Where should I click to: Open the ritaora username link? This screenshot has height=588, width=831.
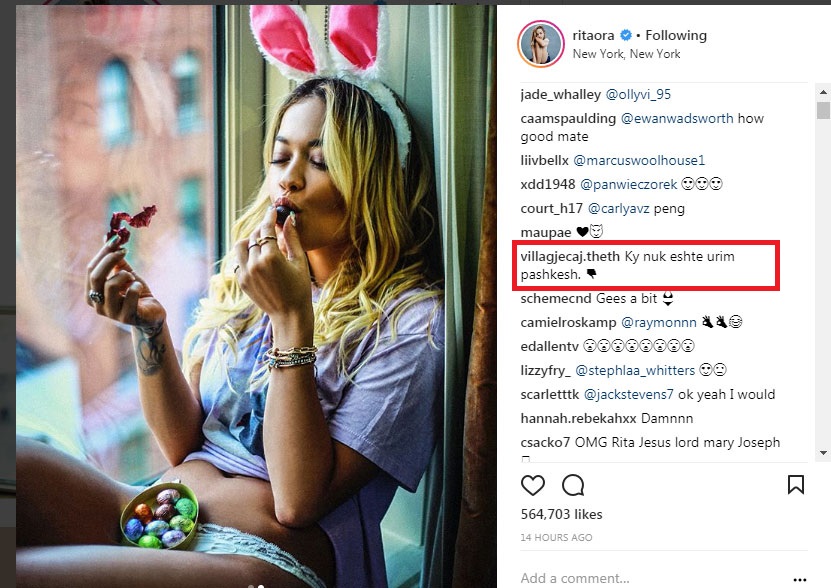[593, 36]
